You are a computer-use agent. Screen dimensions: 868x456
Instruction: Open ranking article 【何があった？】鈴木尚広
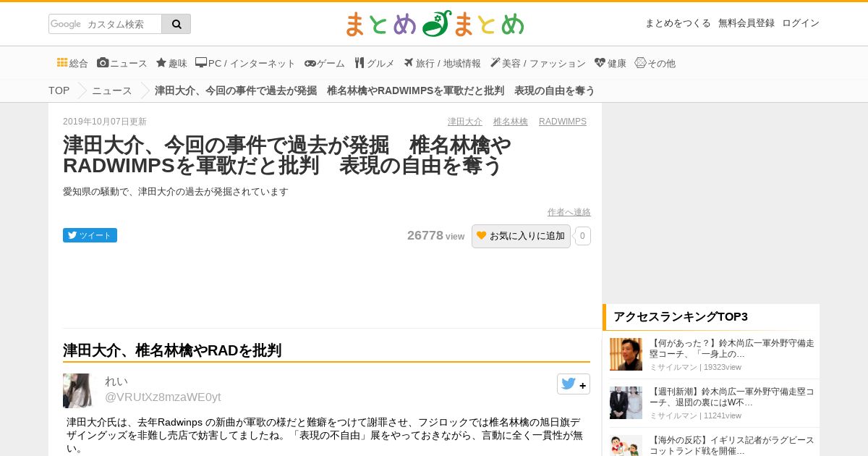[732, 348]
